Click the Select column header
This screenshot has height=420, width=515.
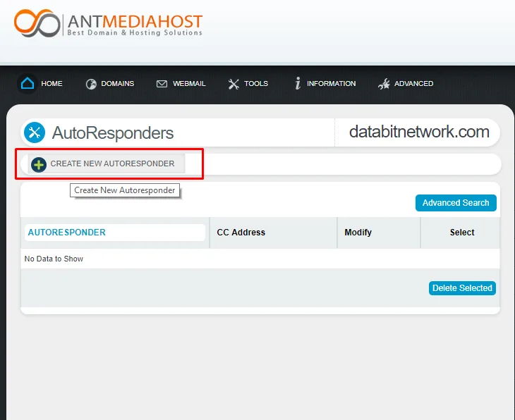point(462,233)
